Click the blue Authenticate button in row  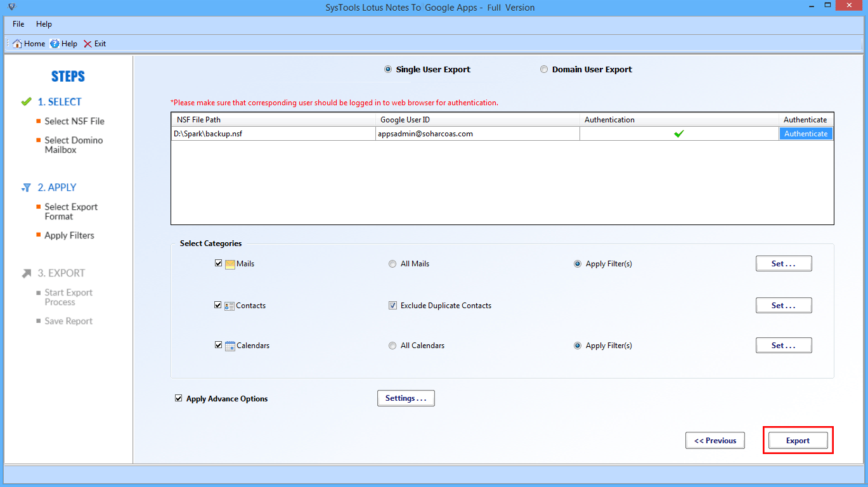point(806,134)
